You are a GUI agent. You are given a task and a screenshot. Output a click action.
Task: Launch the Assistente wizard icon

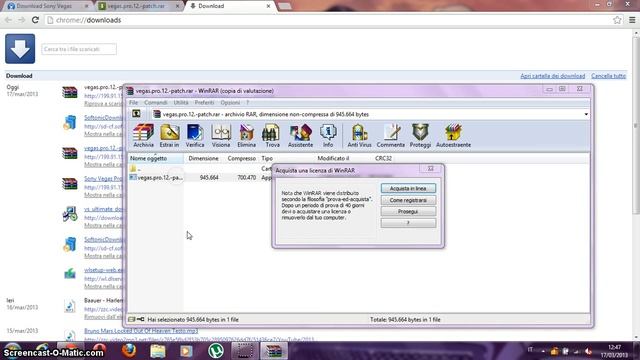tap(300, 136)
